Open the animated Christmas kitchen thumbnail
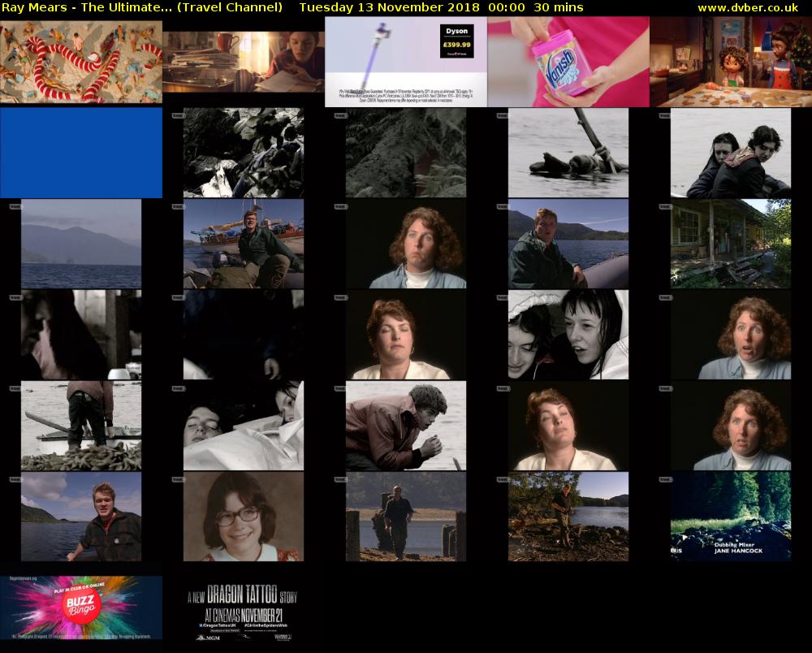Image resolution: width=812 pixels, height=653 pixels. coord(731,62)
